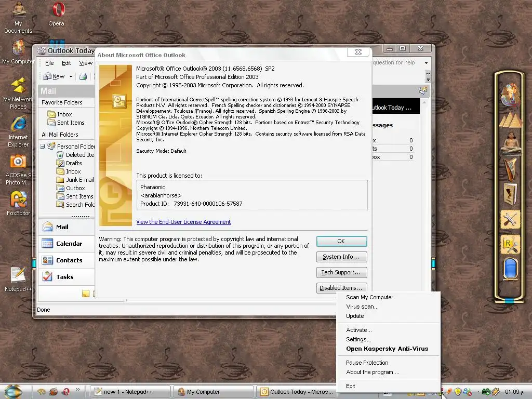Click the help question input field
This screenshot has height=399, width=532.
click(396, 63)
